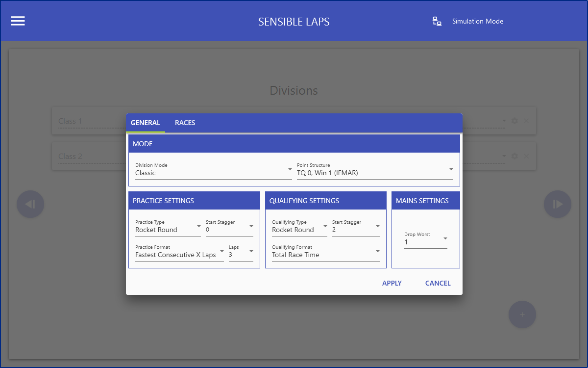Click the Simulation Mode label
This screenshot has width=588, height=368.
[x=477, y=21]
